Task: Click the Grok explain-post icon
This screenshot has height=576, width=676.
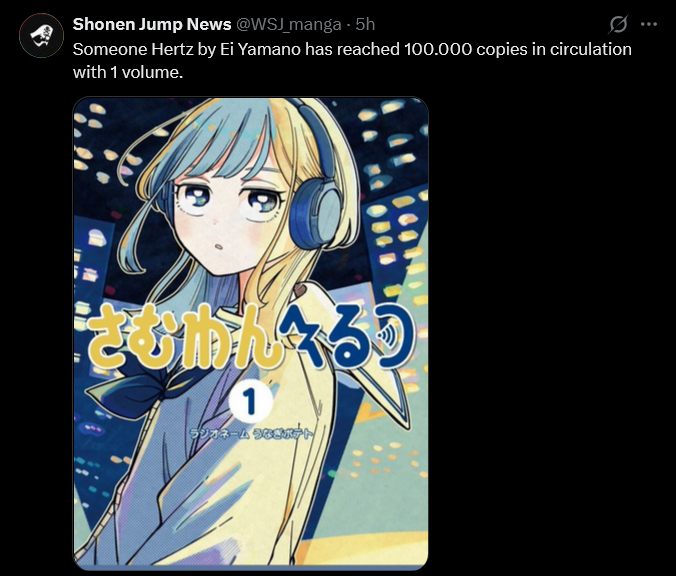Action: coord(618,24)
